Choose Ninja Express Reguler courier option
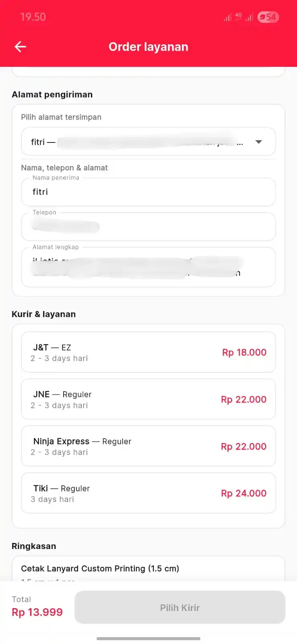The image size is (297, 644). 148,446
